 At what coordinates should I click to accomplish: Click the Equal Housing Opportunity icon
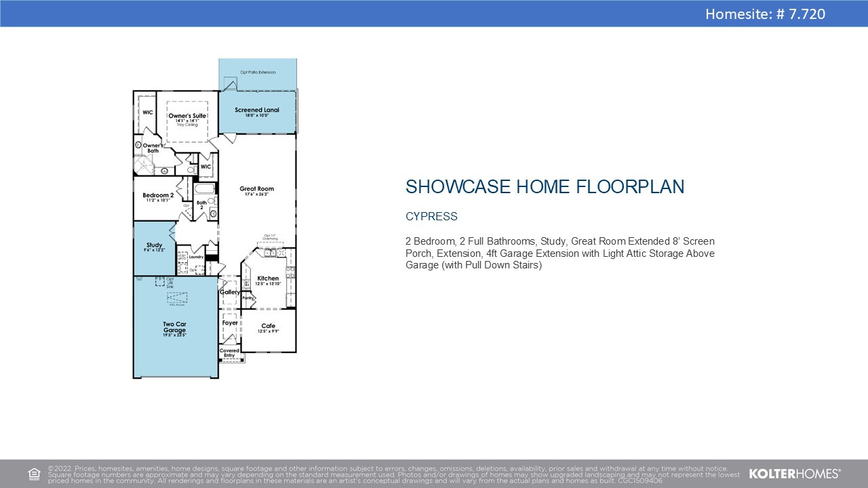coord(34,474)
